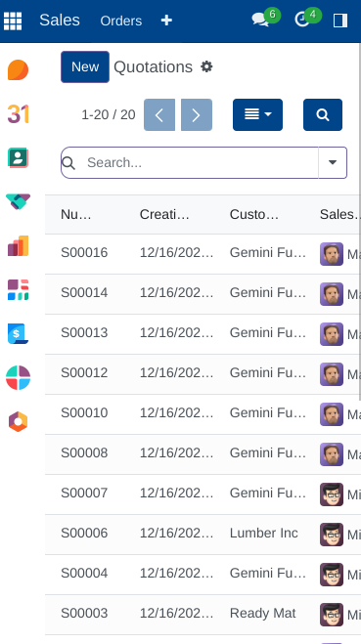
Task: Click the Sales app title menu
Action: pyautogui.click(x=60, y=21)
